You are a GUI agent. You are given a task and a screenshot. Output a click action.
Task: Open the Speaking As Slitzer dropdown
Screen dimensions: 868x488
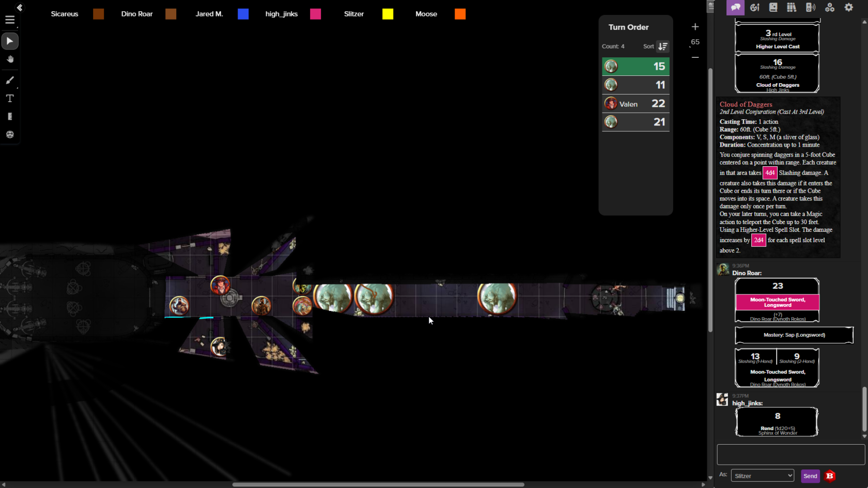tap(762, 476)
